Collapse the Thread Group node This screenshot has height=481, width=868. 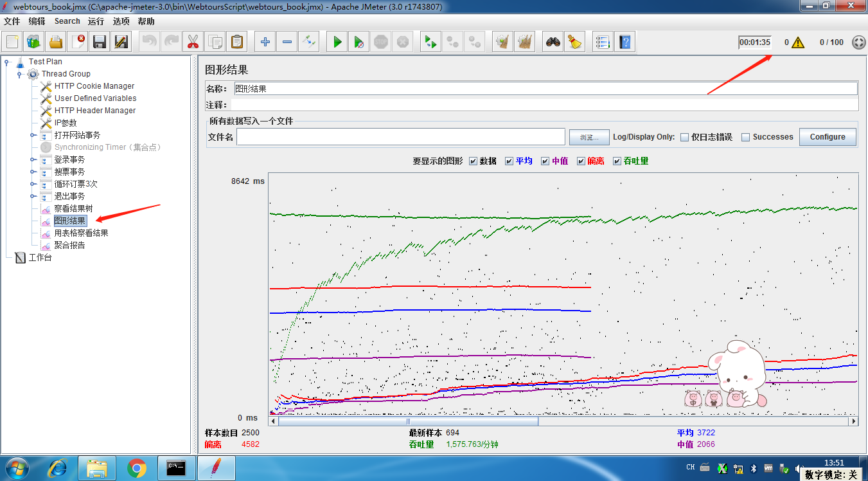point(19,74)
